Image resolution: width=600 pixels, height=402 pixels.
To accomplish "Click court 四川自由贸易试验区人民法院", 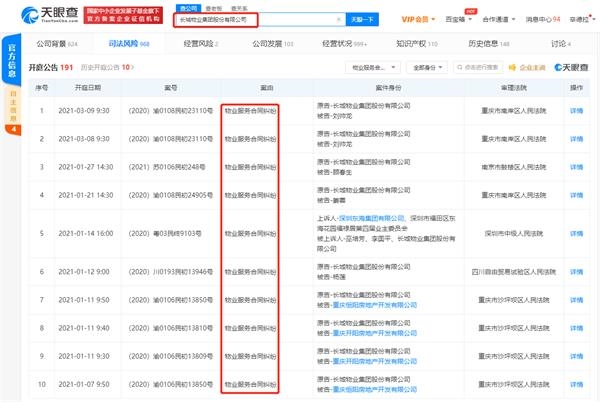I will coord(514,272).
